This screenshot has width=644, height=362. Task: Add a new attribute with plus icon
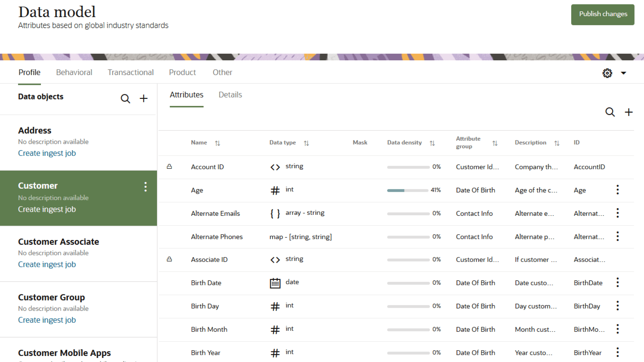[x=629, y=112]
